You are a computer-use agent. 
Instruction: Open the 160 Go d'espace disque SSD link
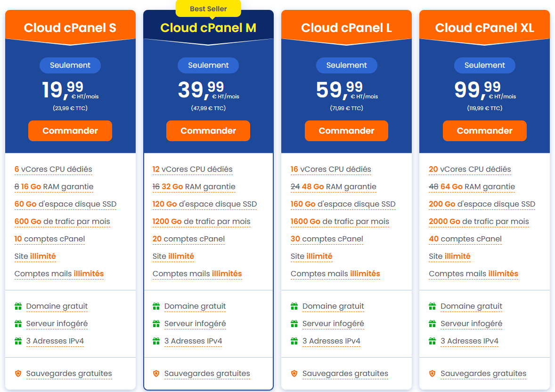(x=343, y=204)
